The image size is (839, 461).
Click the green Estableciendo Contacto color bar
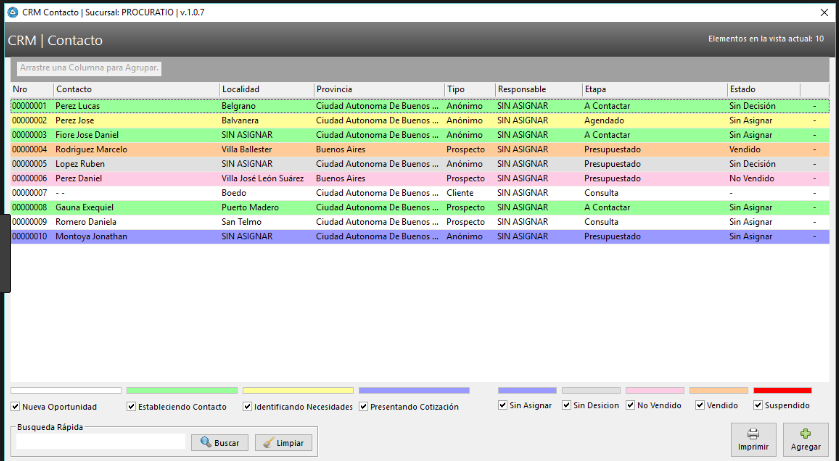click(182, 390)
